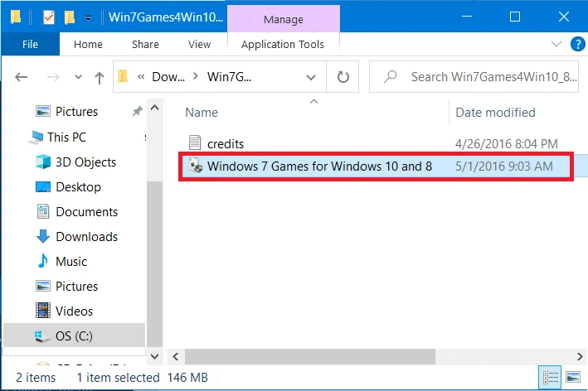Click the New folder quick access icon
This screenshot has height=391, width=588.
[70, 17]
